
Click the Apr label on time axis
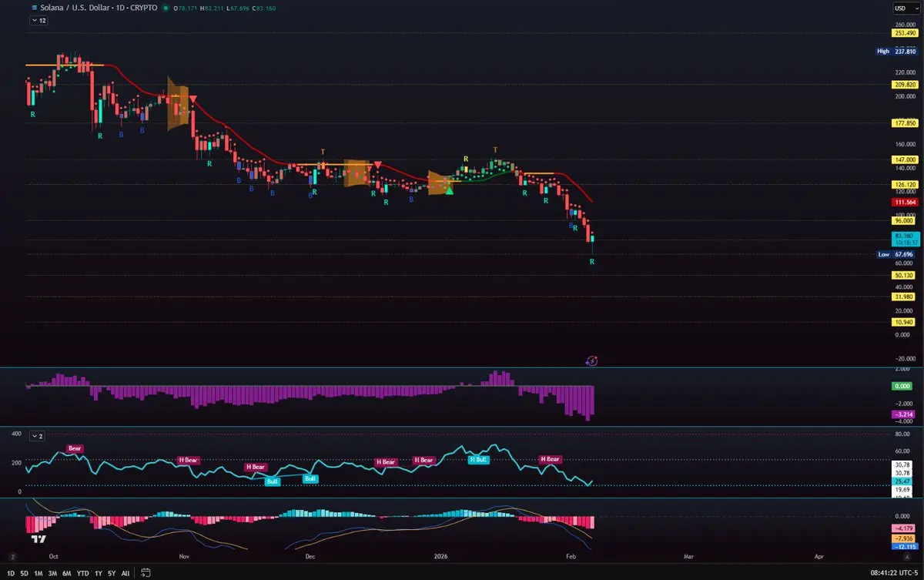819,555
